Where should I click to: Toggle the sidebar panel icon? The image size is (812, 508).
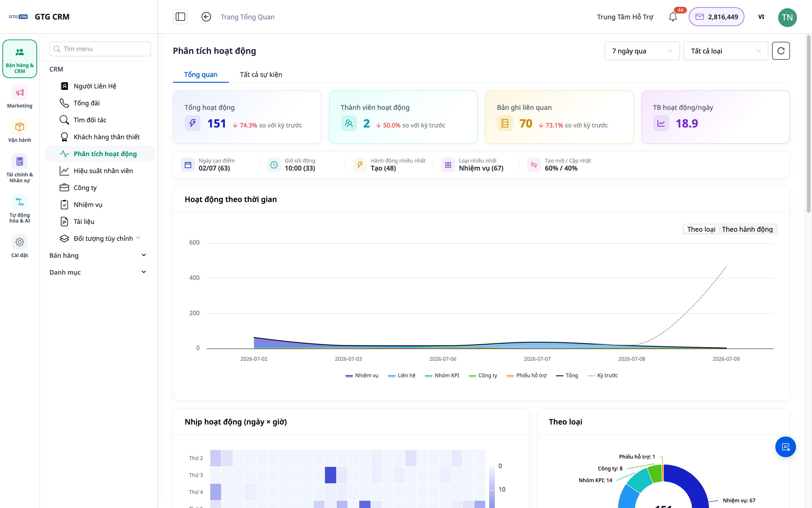180,17
